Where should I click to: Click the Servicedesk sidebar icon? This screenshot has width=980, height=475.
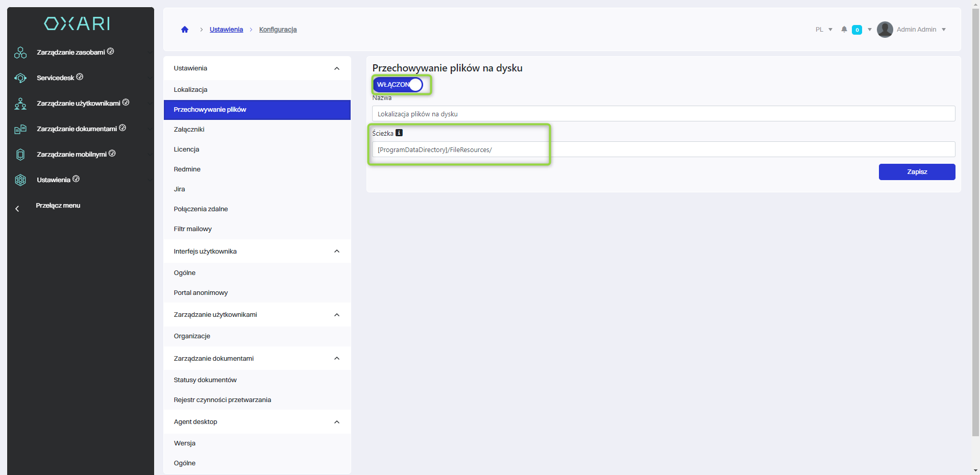click(x=20, y=78)
